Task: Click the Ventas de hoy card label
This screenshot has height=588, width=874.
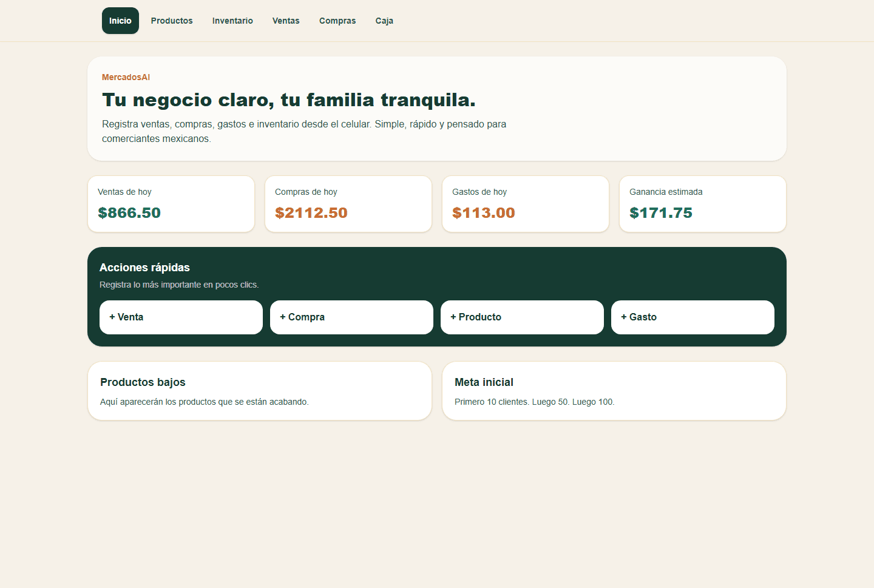Action: point(124,192)
